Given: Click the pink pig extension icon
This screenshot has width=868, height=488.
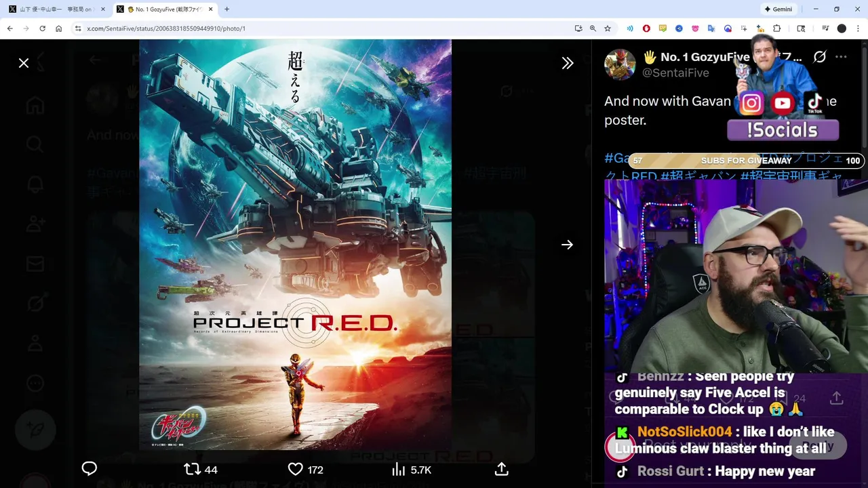Looking at the screenshot, I should 695,28.
